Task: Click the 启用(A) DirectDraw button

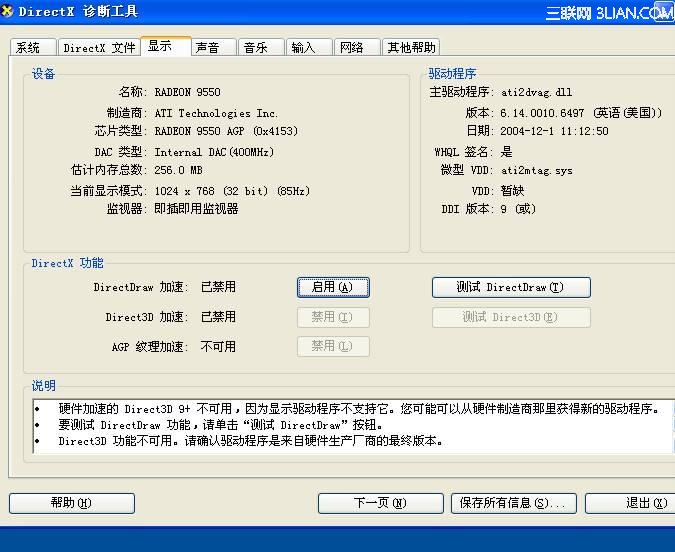Action: (x=333, y=287)
